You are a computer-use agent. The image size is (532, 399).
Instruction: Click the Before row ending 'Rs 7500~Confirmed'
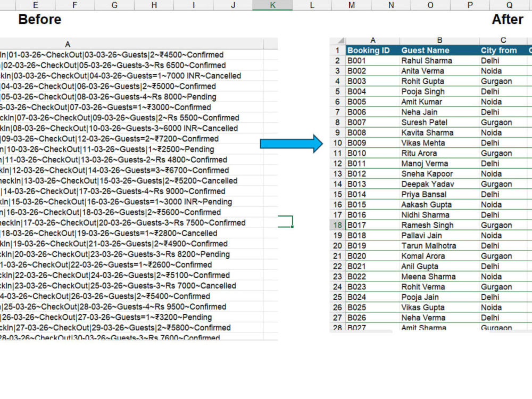pyautogui.click(x=131, y=222)
